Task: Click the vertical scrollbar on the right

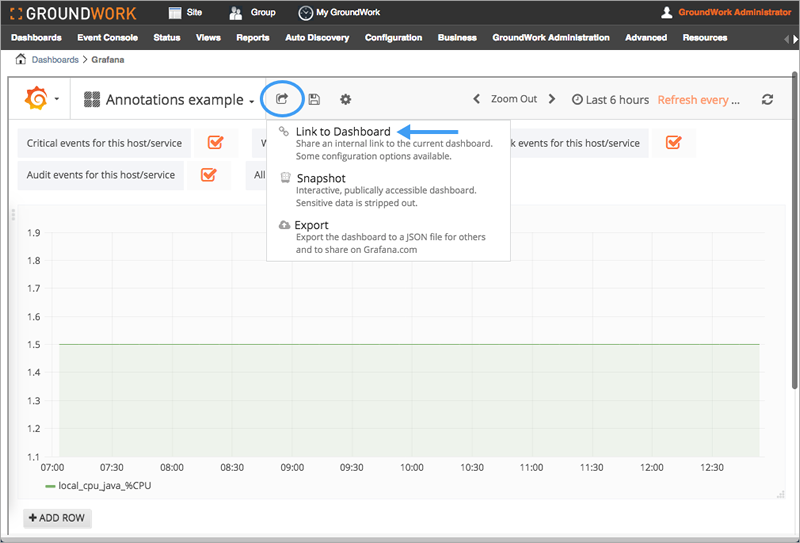Action: click(795, 230)
